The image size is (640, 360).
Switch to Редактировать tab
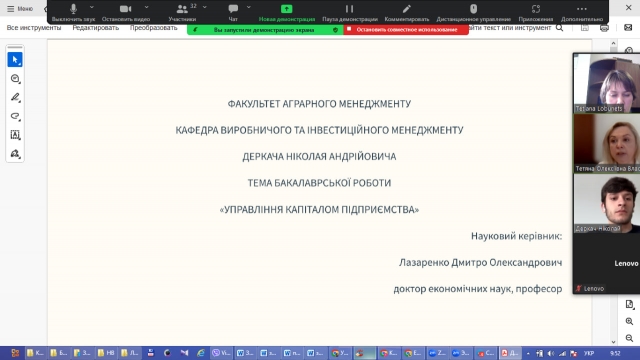coord(96,28)
